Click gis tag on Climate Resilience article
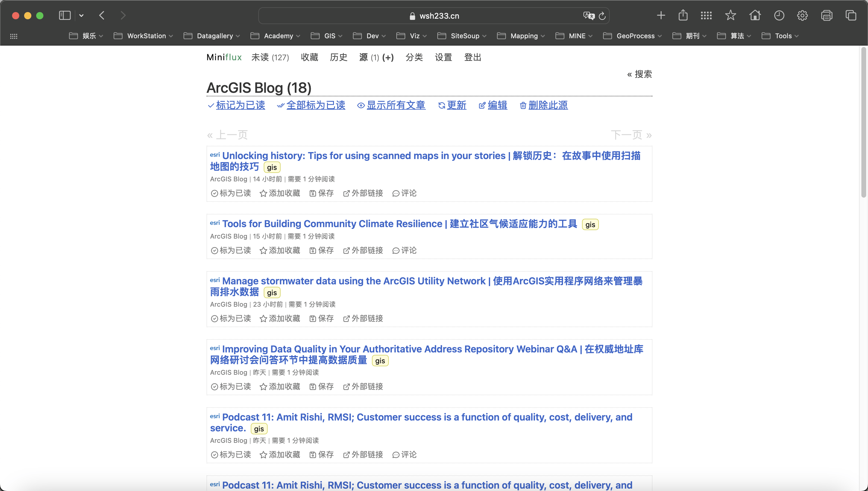The height and width of the screenshot is (491, 868). (590, 225)
